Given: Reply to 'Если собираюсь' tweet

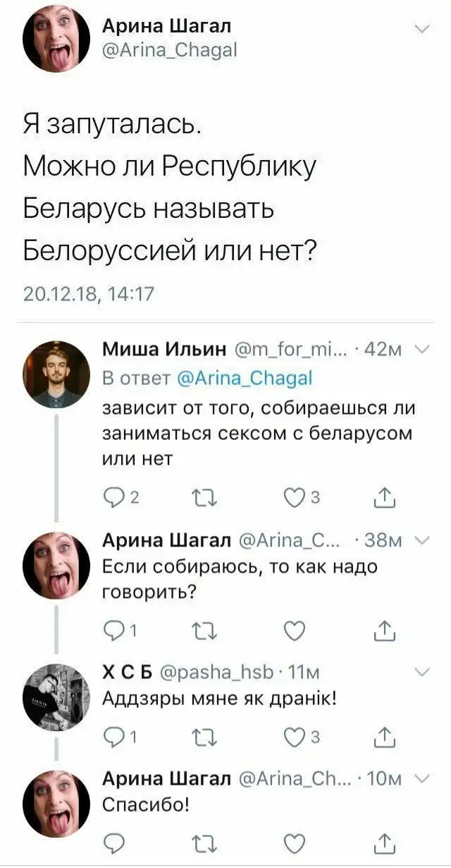Looking at the screenshot, I should [114, 629].
